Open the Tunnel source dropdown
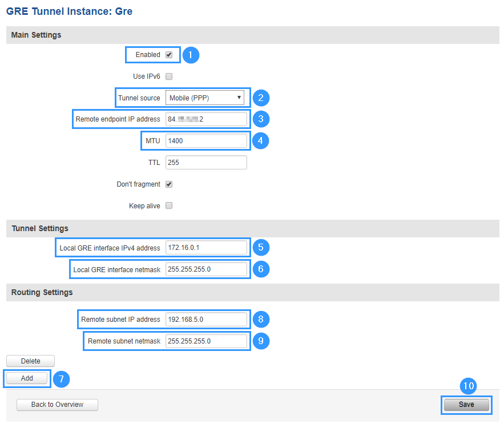The image size is (504, 428). pyautogui.click(x=205, y=98)
